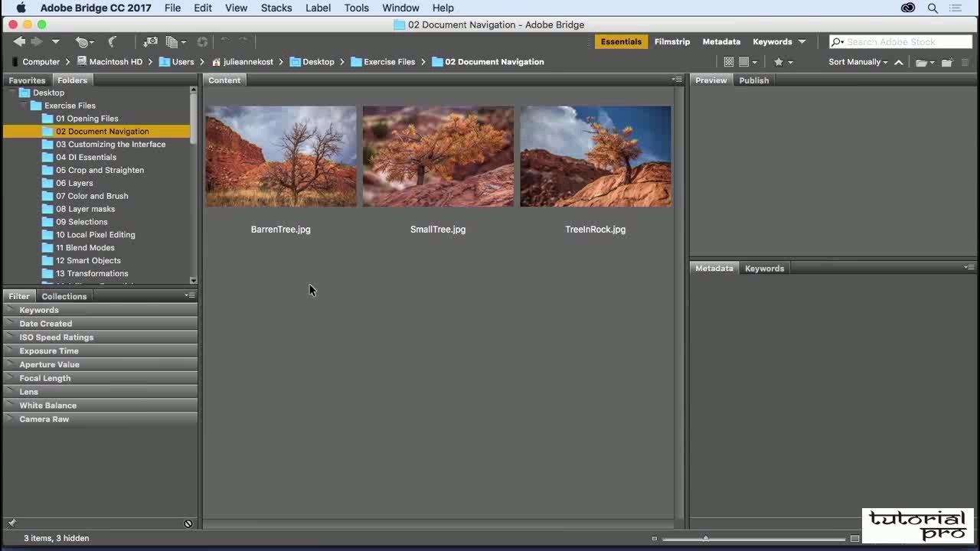Open Spotlight search in the menu bar

pos(933,8)
